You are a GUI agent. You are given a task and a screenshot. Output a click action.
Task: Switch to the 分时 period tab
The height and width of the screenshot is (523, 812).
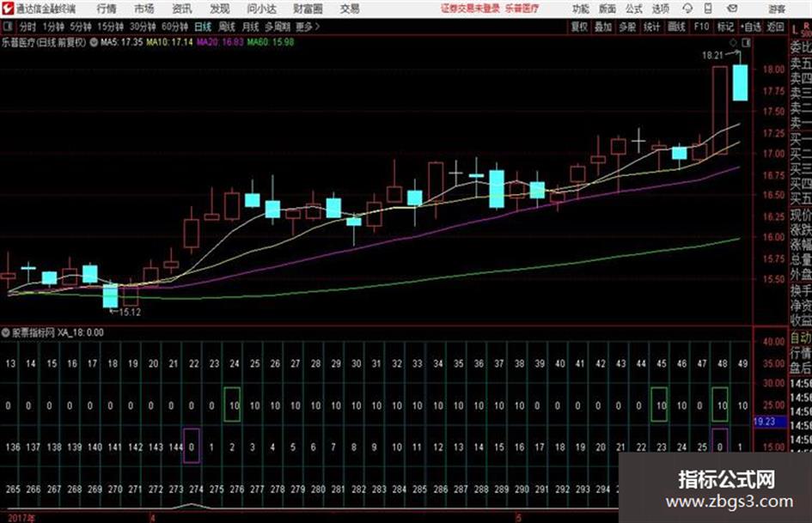tap(28, 27)
